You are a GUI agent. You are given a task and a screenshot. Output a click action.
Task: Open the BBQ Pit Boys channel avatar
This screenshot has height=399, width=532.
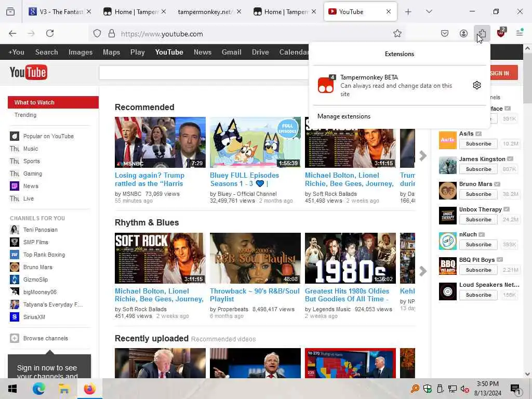(447, 267)
